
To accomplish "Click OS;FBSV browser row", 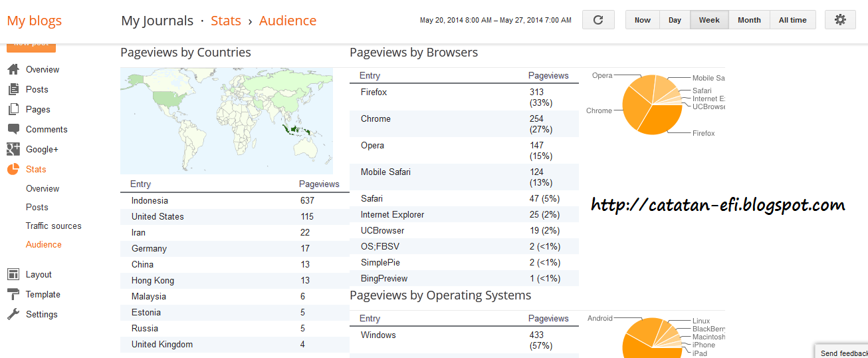I will point(464,246).
